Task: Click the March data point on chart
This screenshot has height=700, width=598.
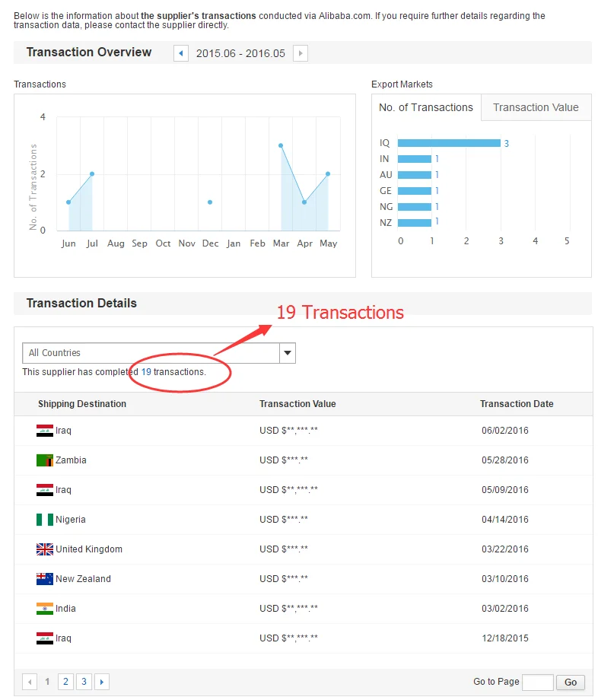Action: tap(281, 145)
